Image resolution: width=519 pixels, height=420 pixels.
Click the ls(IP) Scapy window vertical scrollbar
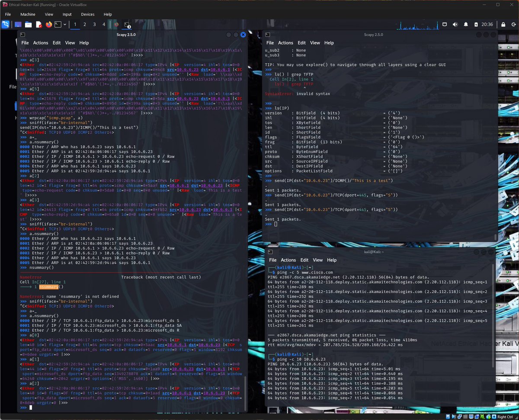point(496,237)
